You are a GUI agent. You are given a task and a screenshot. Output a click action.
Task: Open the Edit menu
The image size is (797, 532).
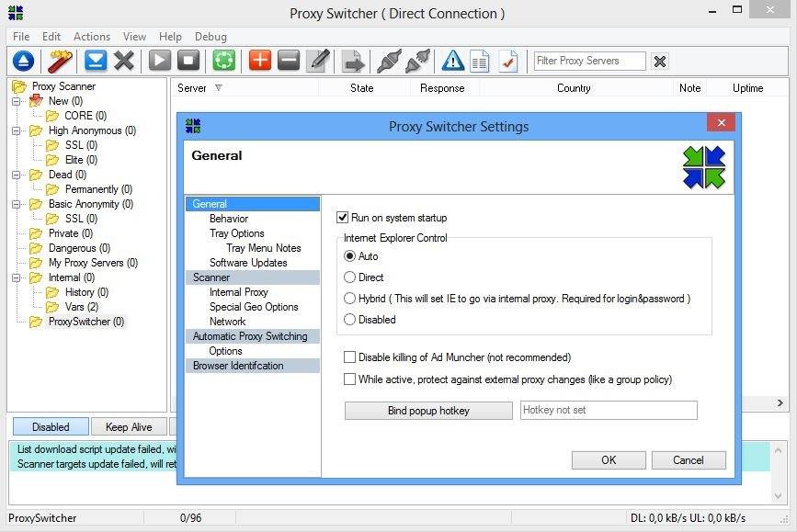click(51, 37)
